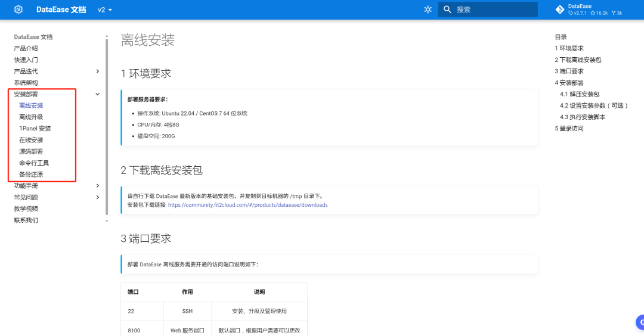Screen dimensions: 644x336
Task: Open 联系我们 in the sidebar
Action: (x=26, y=220)
